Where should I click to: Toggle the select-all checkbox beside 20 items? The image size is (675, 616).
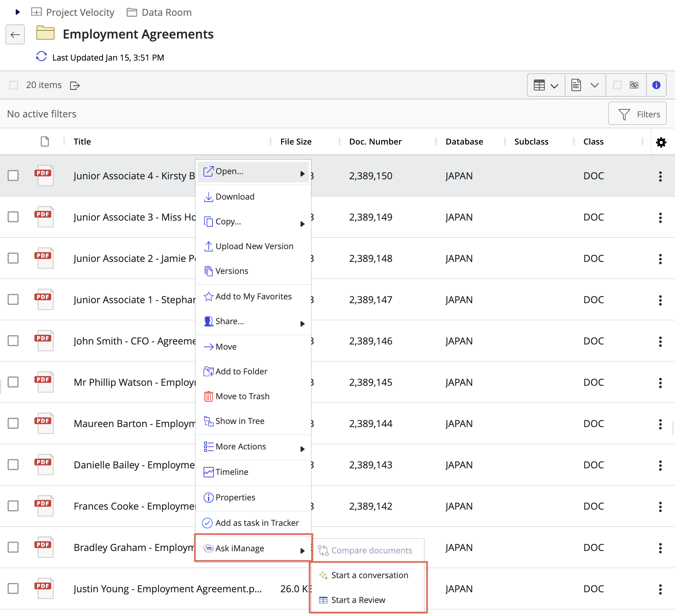14,85
